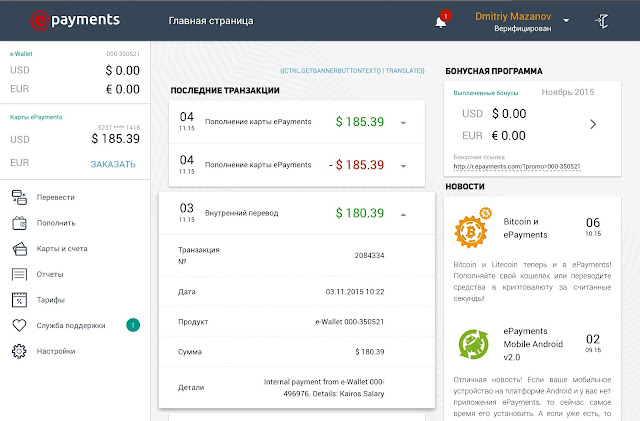Image resolution: width=640 pixels, height=421 pixels.
Task: Open the bonus referral link
Action: click(517, 167)
